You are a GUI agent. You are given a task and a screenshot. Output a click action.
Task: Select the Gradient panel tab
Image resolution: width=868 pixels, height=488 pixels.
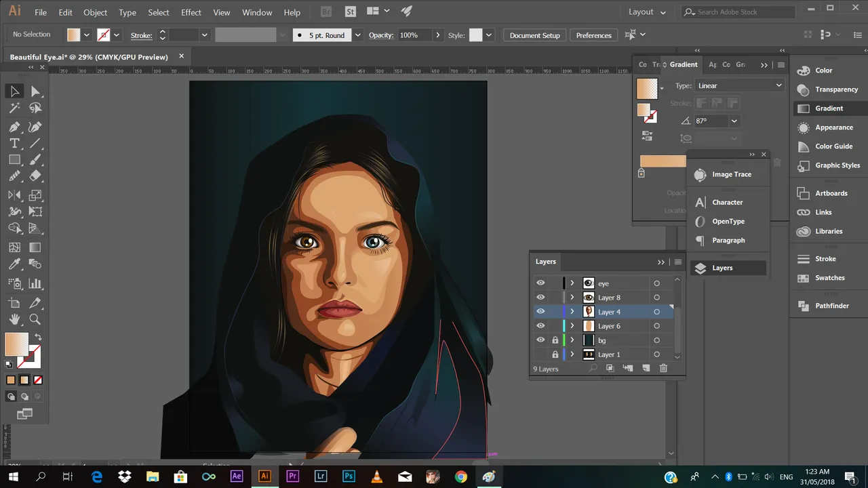click(684, 64)
